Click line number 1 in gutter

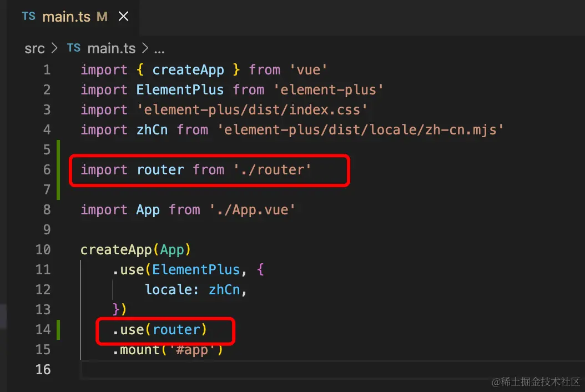pyautogui.click(x=47, y=70)
